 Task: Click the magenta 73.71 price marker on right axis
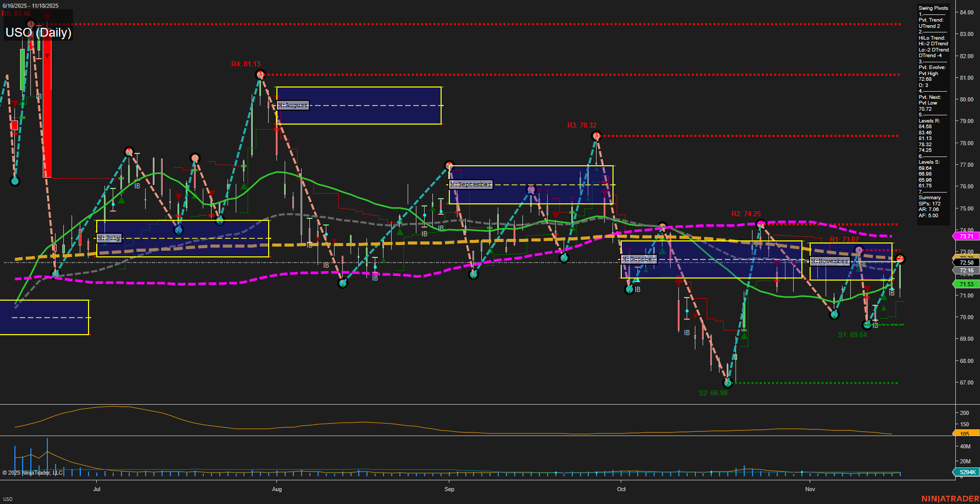point(966,236)
